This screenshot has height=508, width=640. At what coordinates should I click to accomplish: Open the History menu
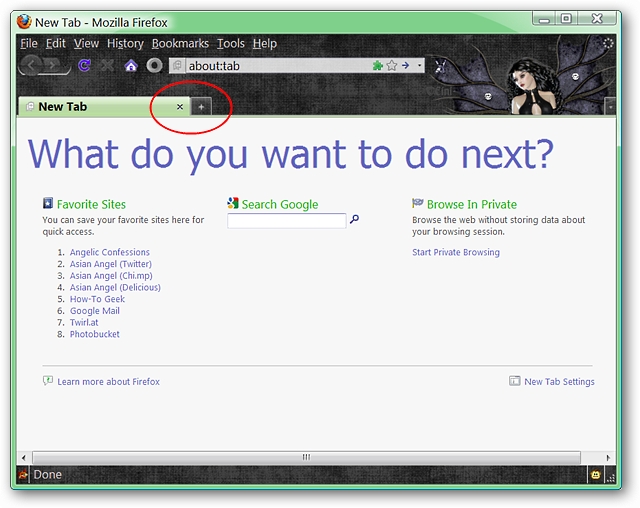[x=125, y=44]
